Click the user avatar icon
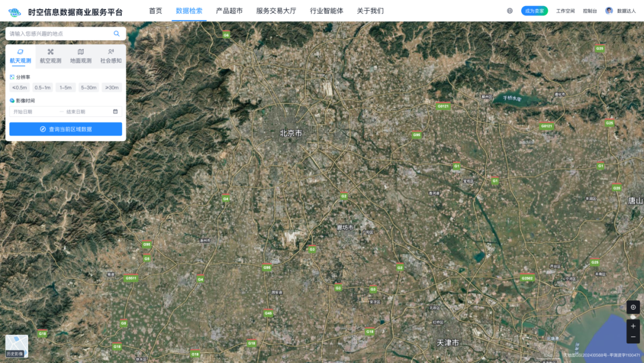Viewport: 644px width, 363px height. pyautogui.click(x=609, y=11)
